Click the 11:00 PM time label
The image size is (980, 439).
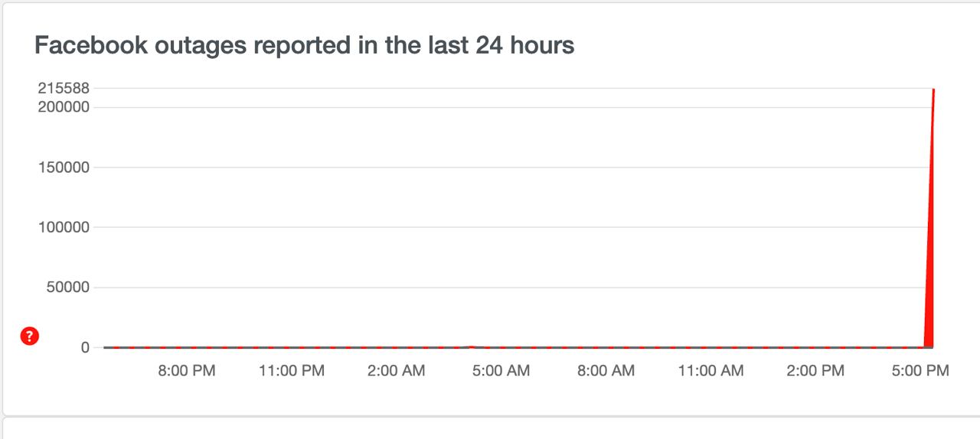[x=292, y=371]
